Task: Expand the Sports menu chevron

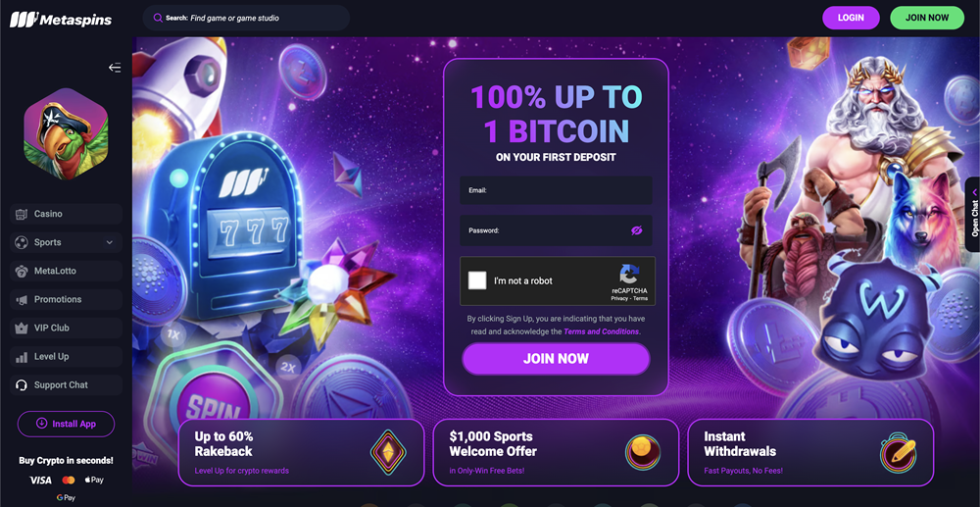Action: pyautogui.click(x=110, y=242)
